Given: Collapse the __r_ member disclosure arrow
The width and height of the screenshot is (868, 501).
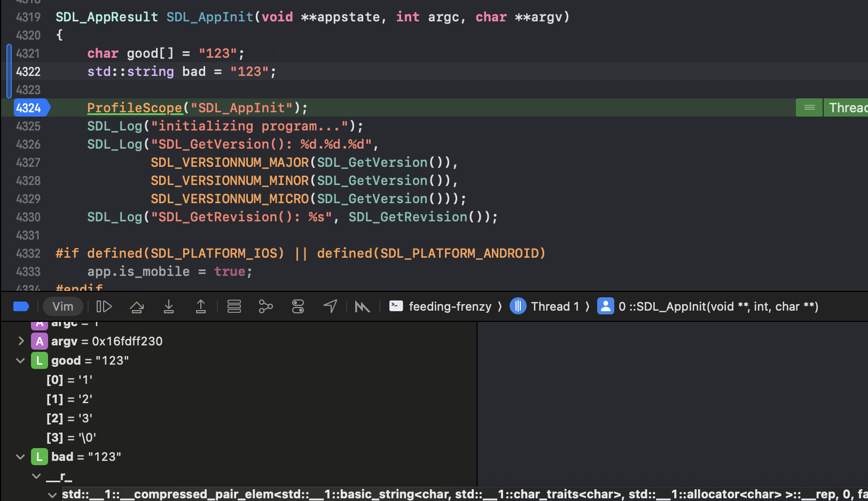Looking at the screenshot, I should [x=36, y=476].
